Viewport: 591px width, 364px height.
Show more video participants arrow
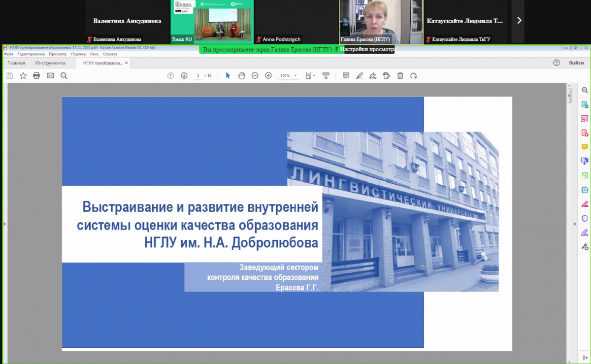tap(519, 20)
